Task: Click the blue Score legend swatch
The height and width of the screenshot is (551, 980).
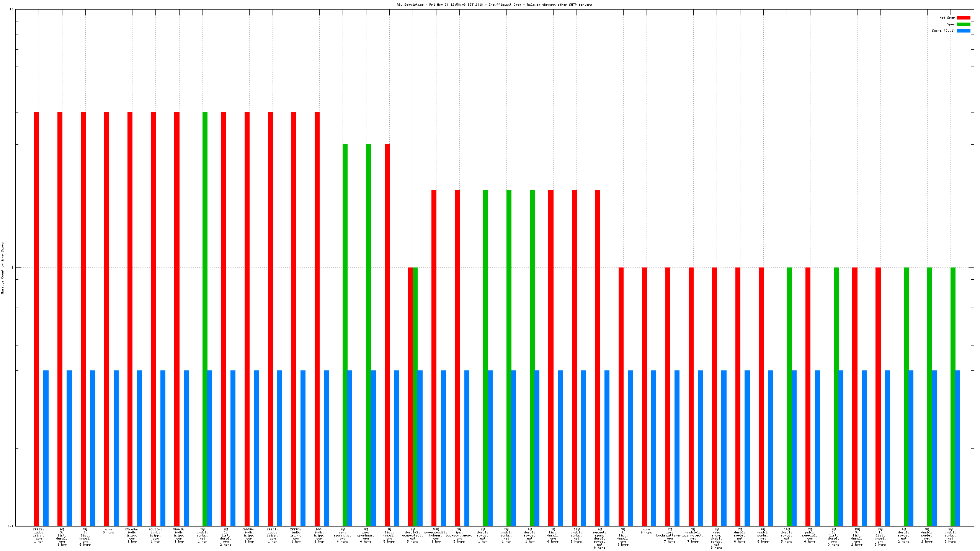Action: coord(963,31)
